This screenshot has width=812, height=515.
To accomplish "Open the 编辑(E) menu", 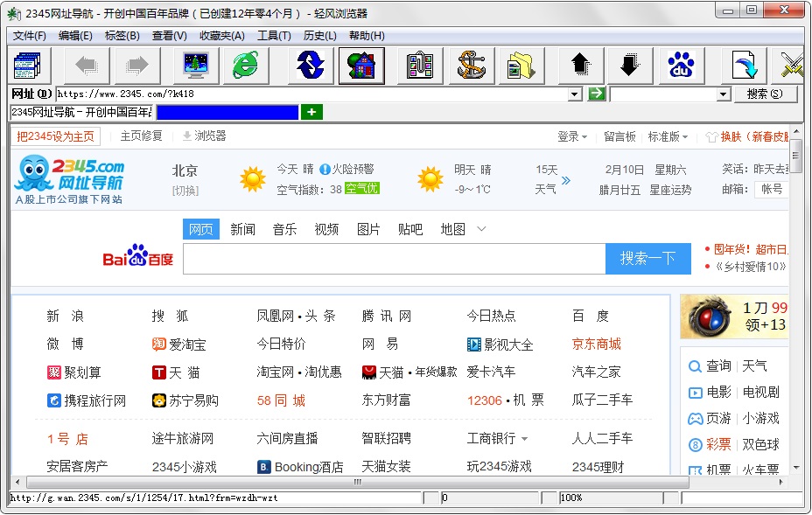I will (x=75, y=36).
